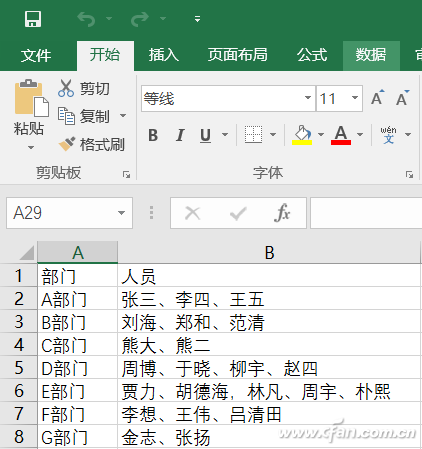
Task: Click the fx Insert Function icon
Action: [282, 213]
